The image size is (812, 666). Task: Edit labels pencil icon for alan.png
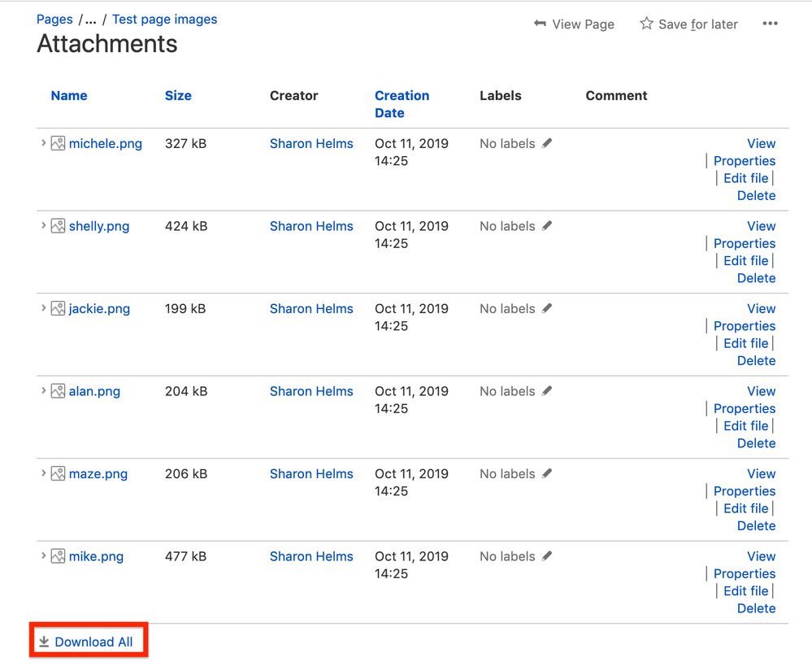tap(547, 391)
